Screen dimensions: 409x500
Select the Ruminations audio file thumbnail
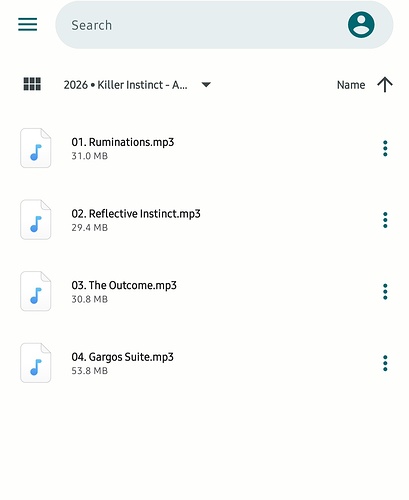coord(36,148)
